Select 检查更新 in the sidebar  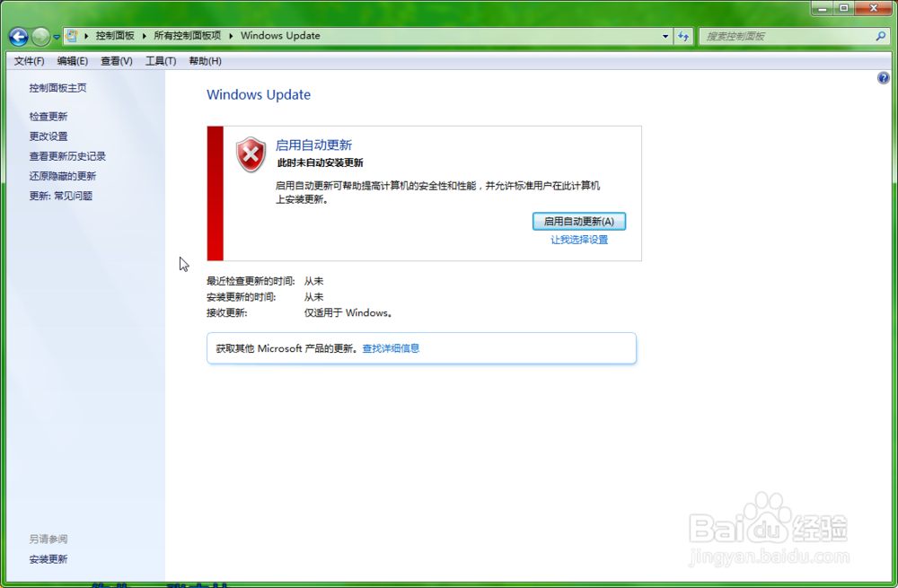(48, 116)
